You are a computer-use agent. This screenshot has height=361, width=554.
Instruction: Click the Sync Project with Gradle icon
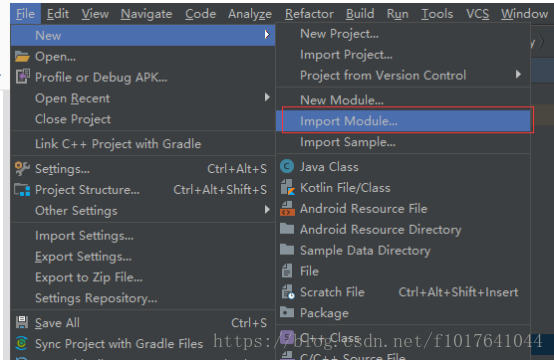[x=22, y=343]
